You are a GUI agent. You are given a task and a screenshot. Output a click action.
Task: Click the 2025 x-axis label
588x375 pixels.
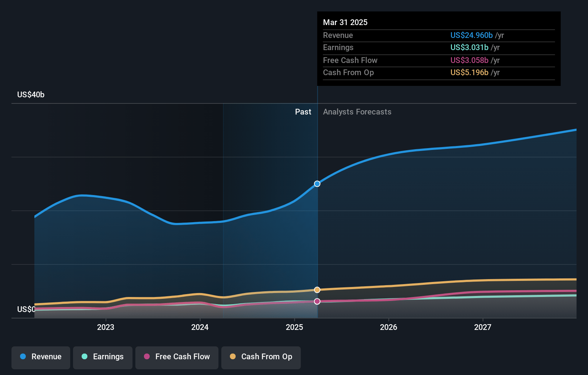294,327
